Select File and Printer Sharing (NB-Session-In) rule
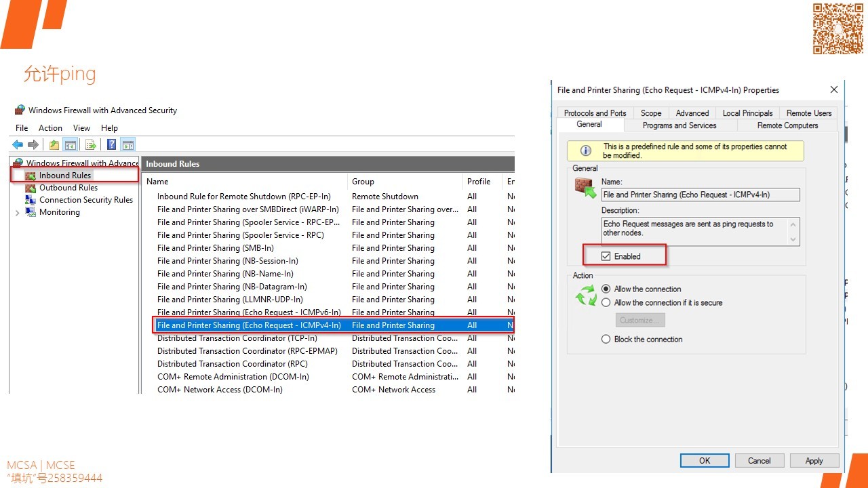Screen dimensions: 868x488 (335, 261)
